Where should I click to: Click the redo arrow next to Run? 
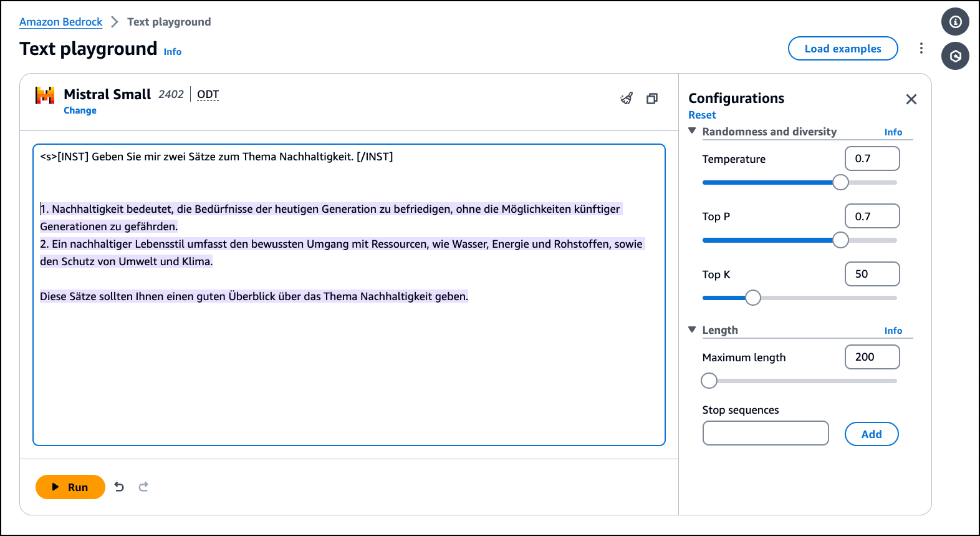[x=143, y=487]
